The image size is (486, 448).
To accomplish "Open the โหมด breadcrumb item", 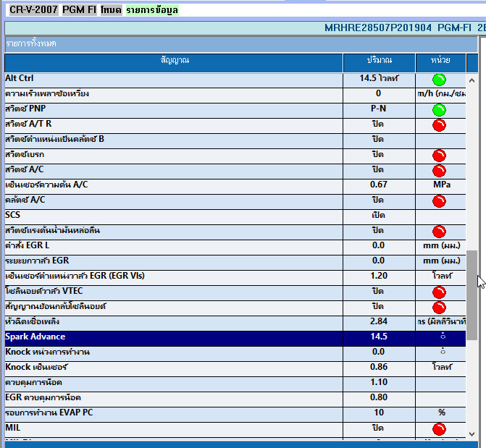I will tap(111, 9).
